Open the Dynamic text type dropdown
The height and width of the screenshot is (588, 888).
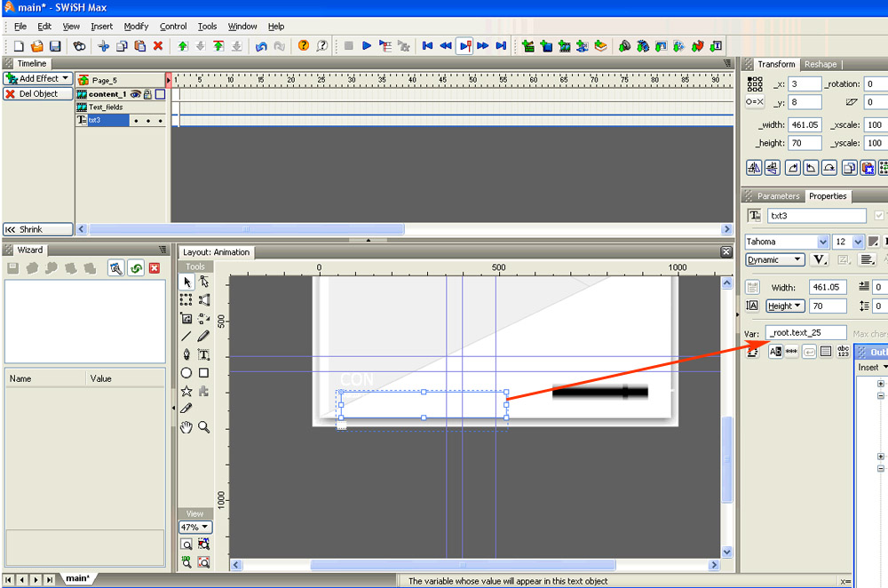click(775, 259)
